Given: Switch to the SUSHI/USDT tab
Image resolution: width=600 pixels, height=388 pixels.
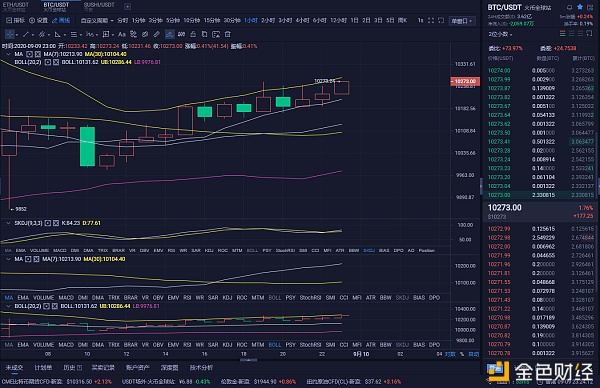Looking at the screenshot, I should pos(99,6).
